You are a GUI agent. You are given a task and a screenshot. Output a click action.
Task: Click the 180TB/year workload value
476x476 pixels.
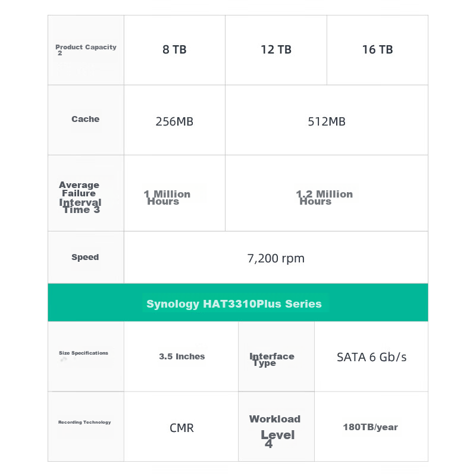(x=370, y=427)
